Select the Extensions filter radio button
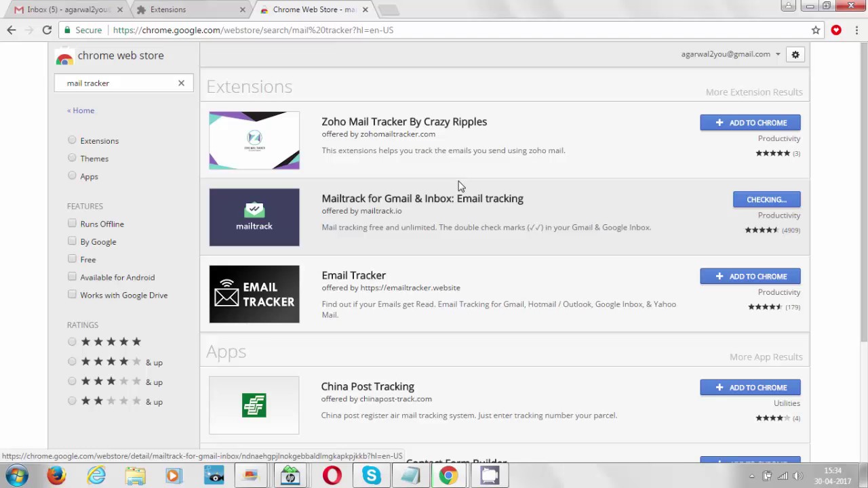Viewport: 868px width, 488px height. 72,140
